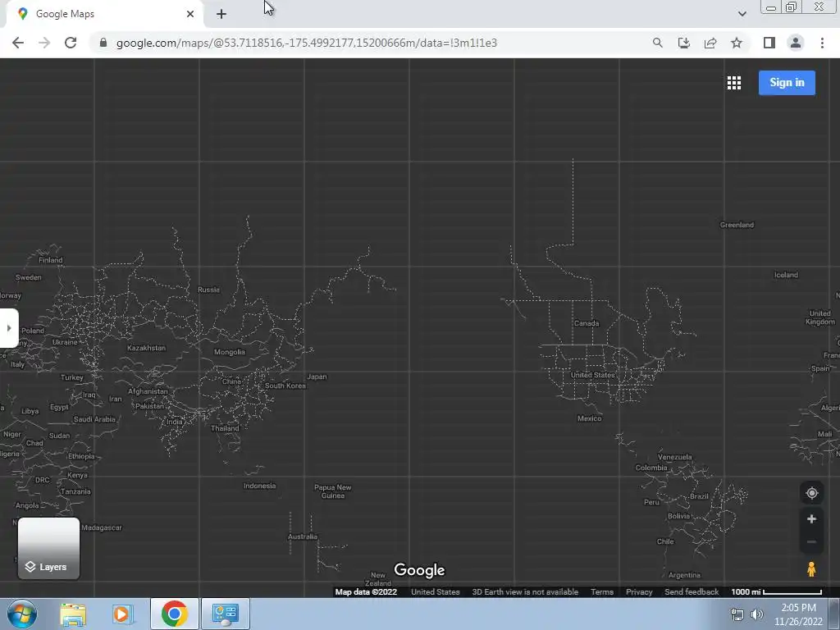The image size is (840, 630).
Task: Select the Street View pegman
Action: 811,569
